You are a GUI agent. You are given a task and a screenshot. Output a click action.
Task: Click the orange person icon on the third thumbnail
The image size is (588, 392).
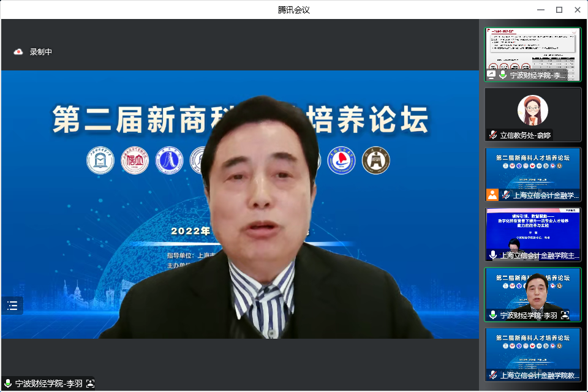click(492, 195)
